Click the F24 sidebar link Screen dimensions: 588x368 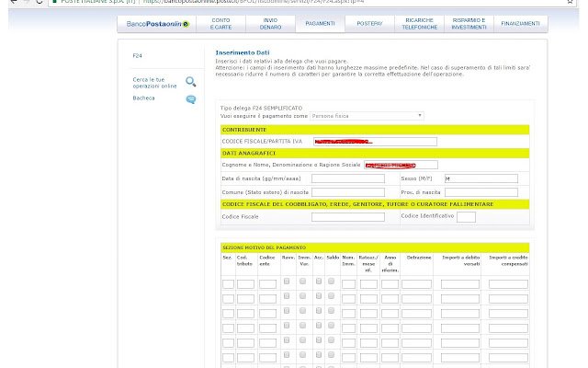pos(137,55)
